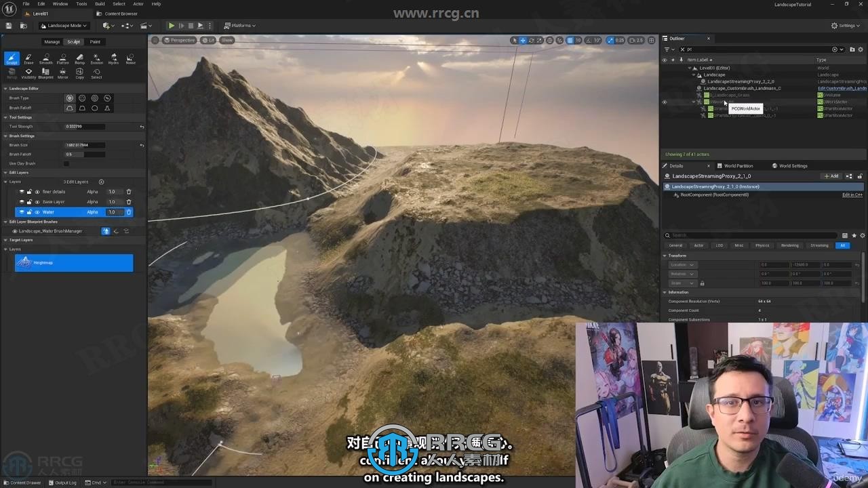868x488 pixels.
Task: Toggle lock on finer details layer
Action: [x=29, y=192]
